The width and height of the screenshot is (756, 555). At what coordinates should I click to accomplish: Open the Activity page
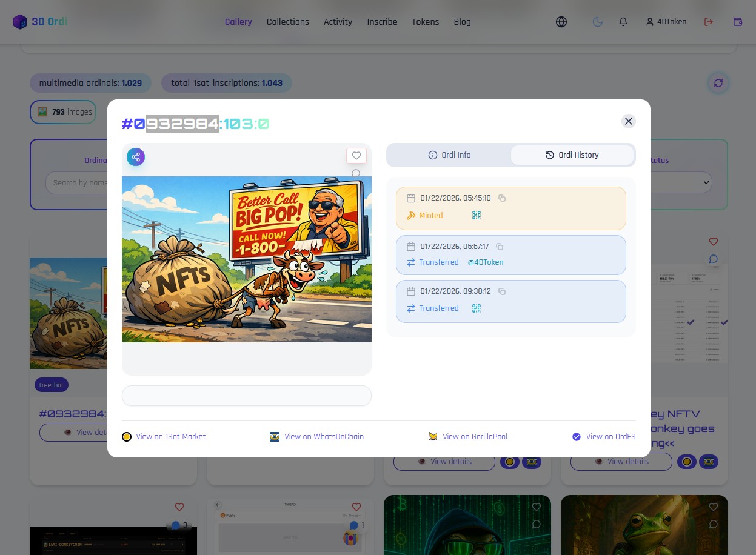pyautogui.click(x=338, y=22)
